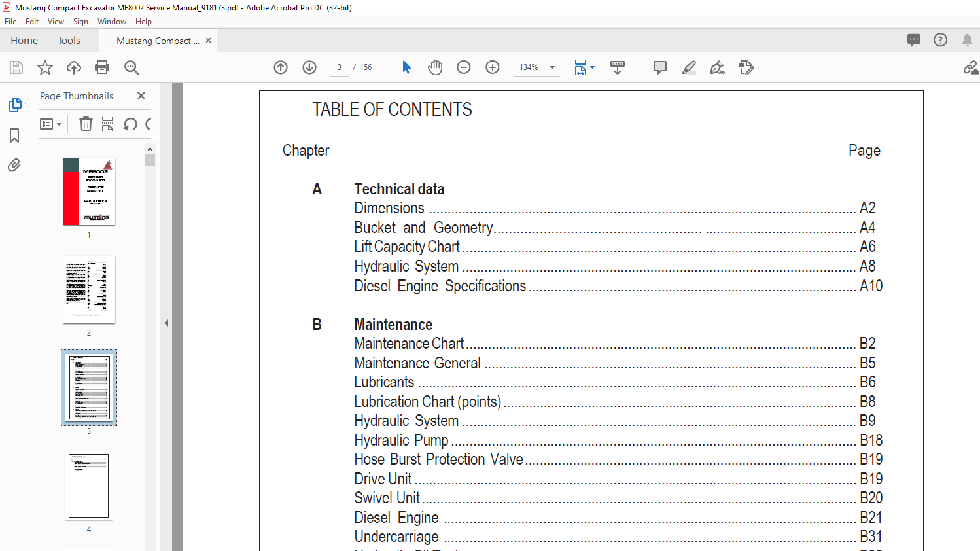This screenshot has width=980, height=551.
Task: Choose the Selection arrow tool
Action: 406,67
